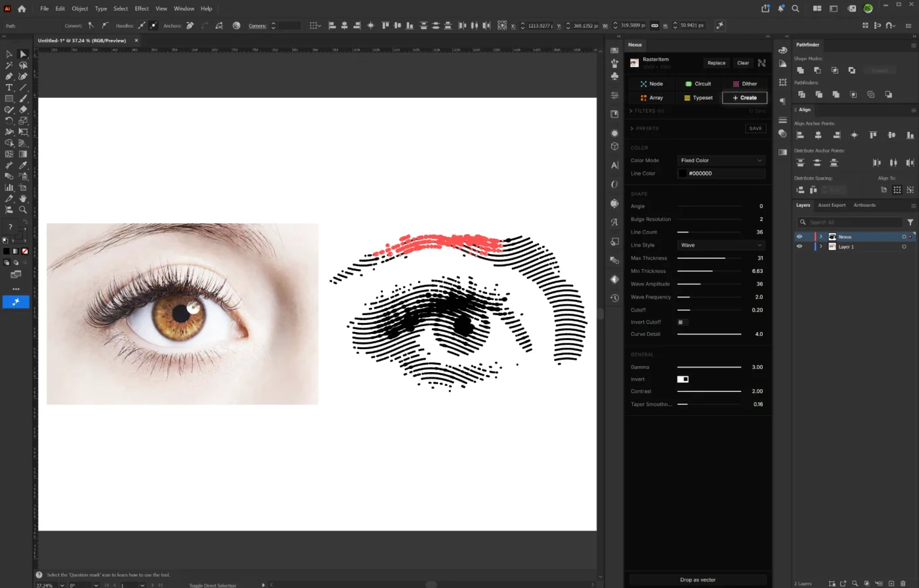Viewport: 919px width, 588px height.
Task: Open the notifications bell
Action: (x=781, y=9)
